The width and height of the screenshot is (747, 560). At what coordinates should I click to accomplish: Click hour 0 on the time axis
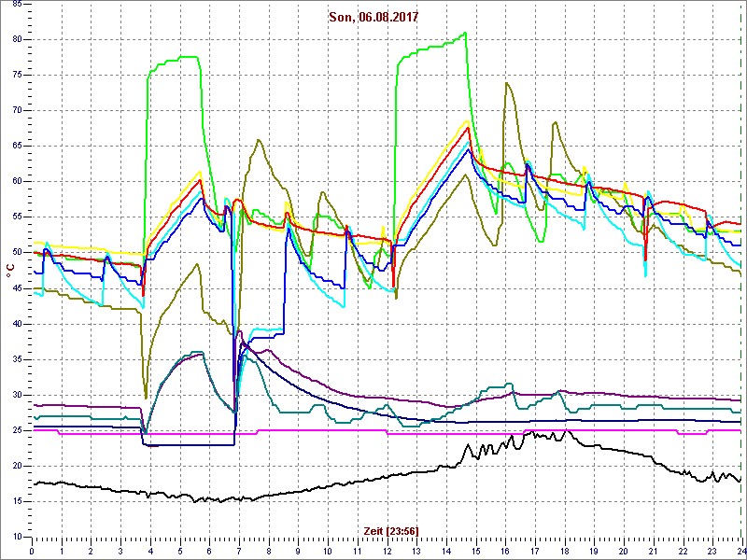point(32,551)
